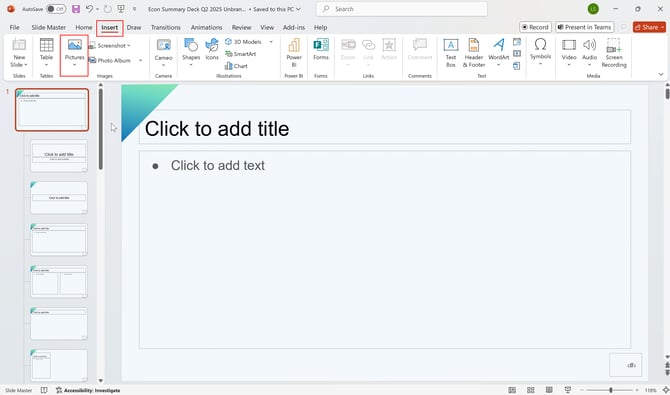Click the Share button
670x395 pixels.
pyautogui.click(x=649, y=27)
